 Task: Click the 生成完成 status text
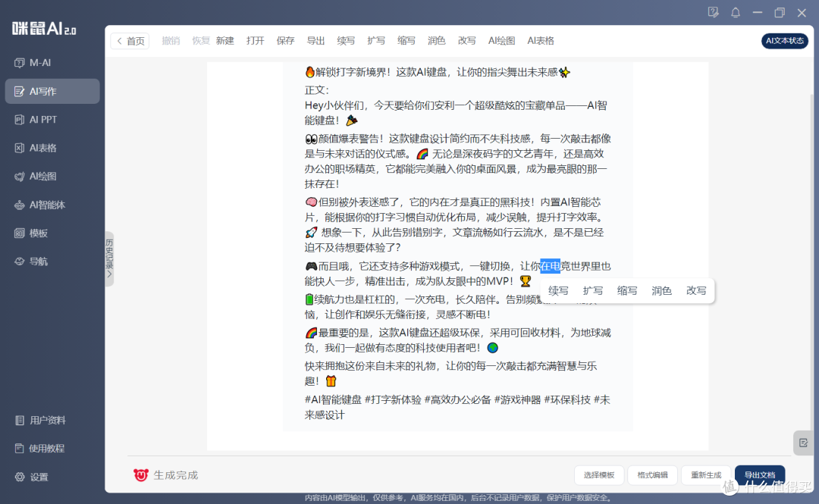pyautogui.click(x=175, y=475)
